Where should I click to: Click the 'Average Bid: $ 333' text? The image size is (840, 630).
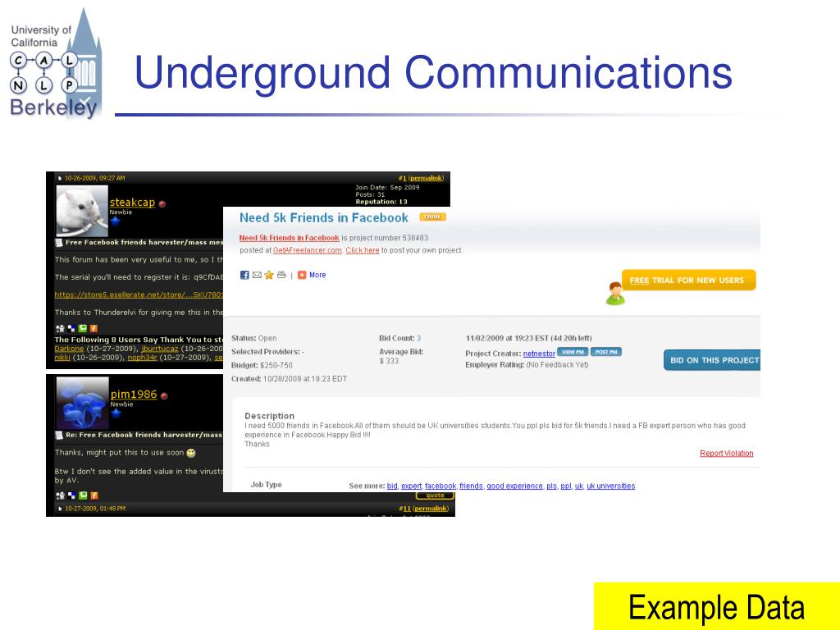coord(401,356)
